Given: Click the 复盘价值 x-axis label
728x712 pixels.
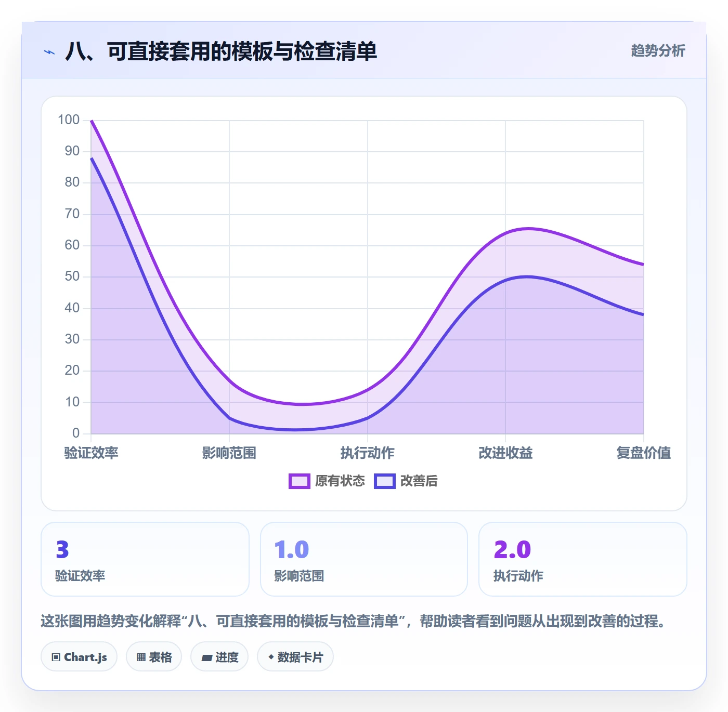Looking at the screenshot, I should [x=644, y=453].
